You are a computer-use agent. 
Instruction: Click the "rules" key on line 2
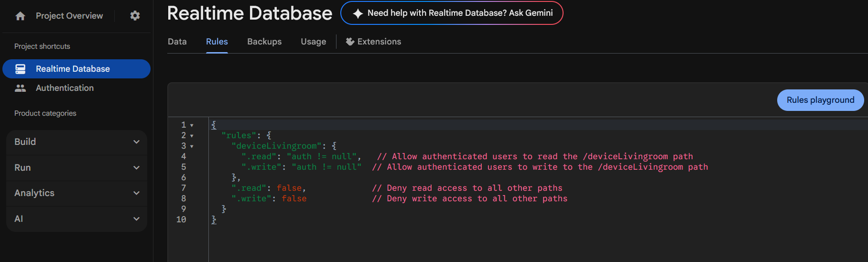(239, 135)
